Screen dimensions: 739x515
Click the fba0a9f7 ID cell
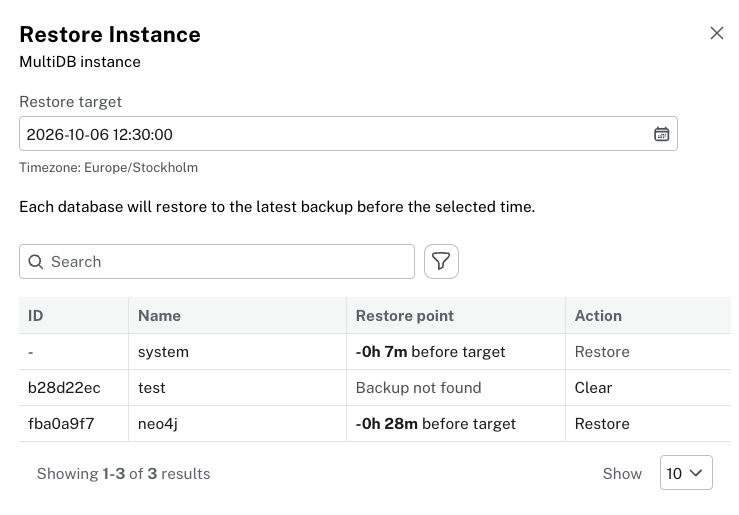[x=74, y=424]
